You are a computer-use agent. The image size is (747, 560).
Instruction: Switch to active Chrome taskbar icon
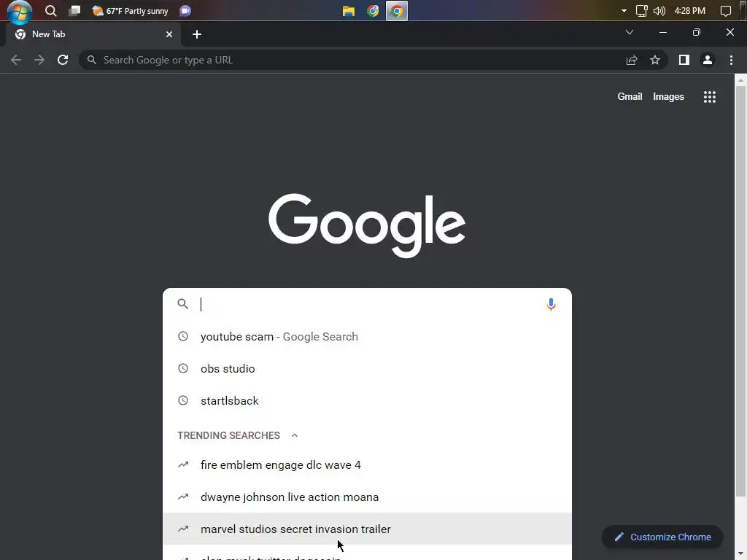click(x=396, y=11)
